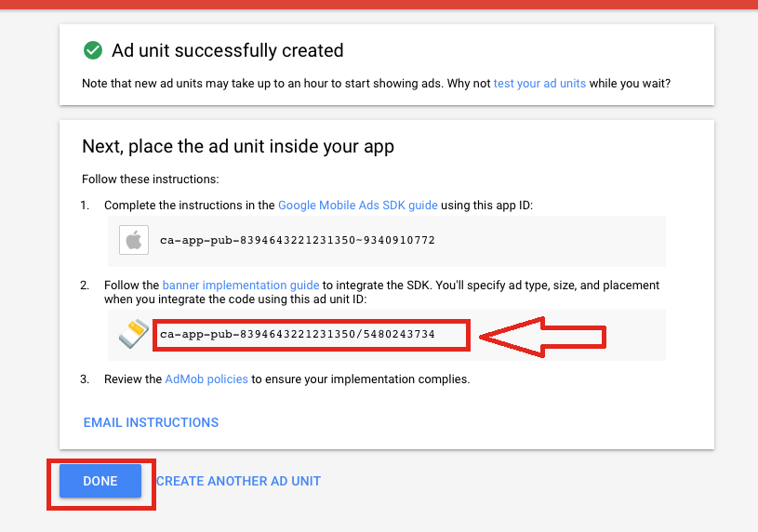Click EMAIL INSTRUCTIONS

151,422
